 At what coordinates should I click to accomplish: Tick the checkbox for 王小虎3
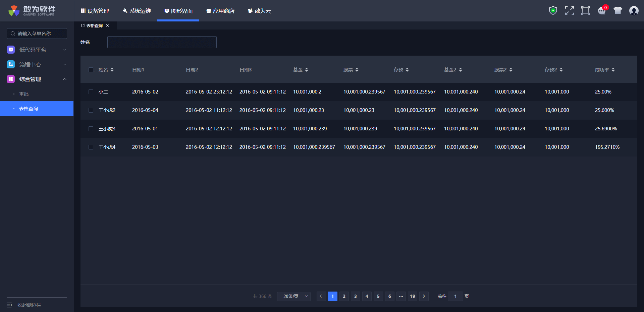pos(91,129)
